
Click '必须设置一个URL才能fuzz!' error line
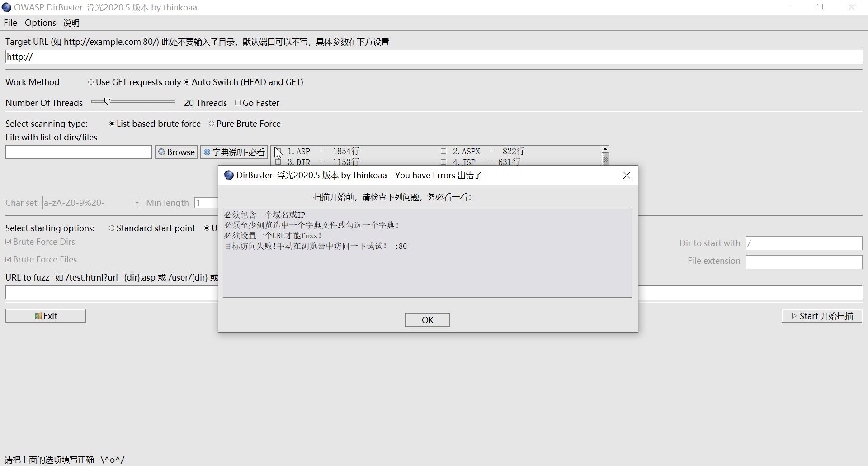coord(273,236)
